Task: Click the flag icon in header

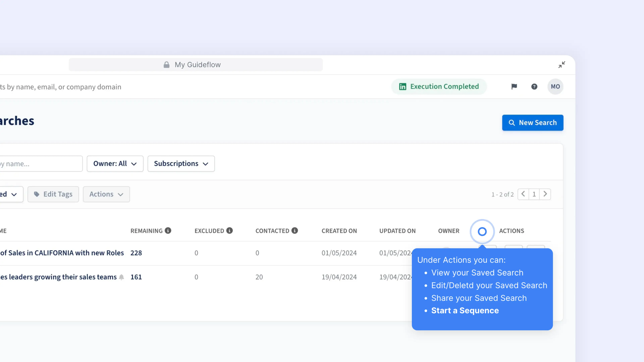Action: point(514,86)
